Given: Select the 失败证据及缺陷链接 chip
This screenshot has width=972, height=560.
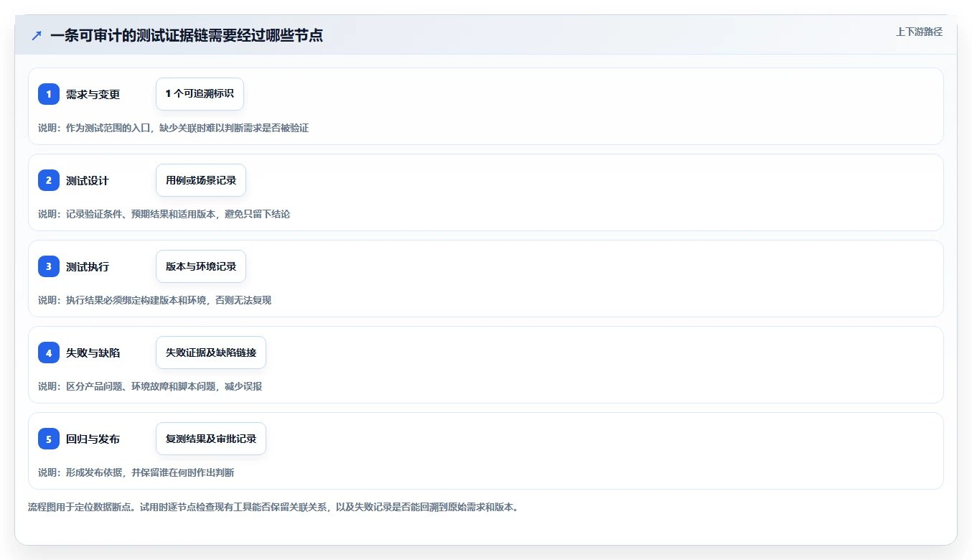Looking at the screenshot, I should coord(211,353).
